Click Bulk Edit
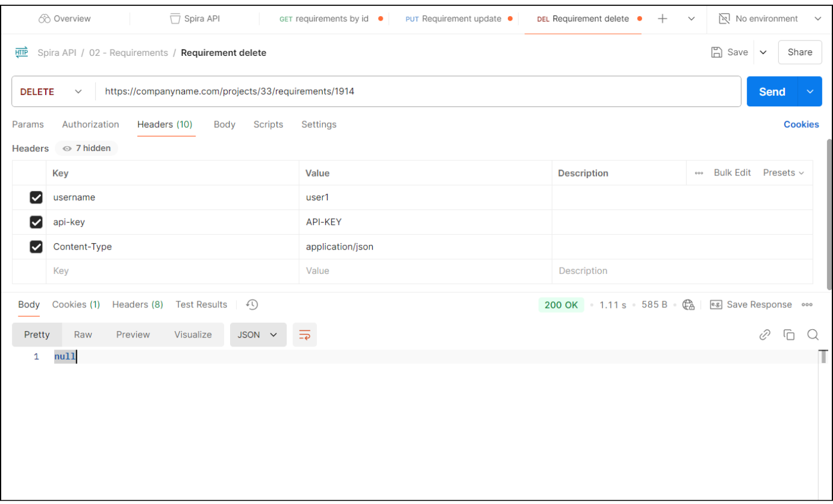This screenshot has height=504, width=833. coord(732,172)
